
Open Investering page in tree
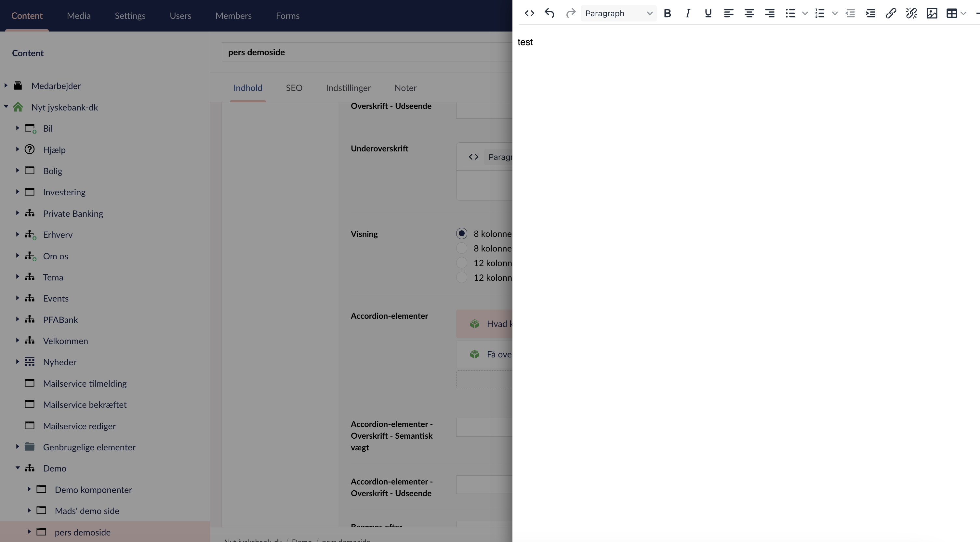pyautogui.click(x=64, y=192)
